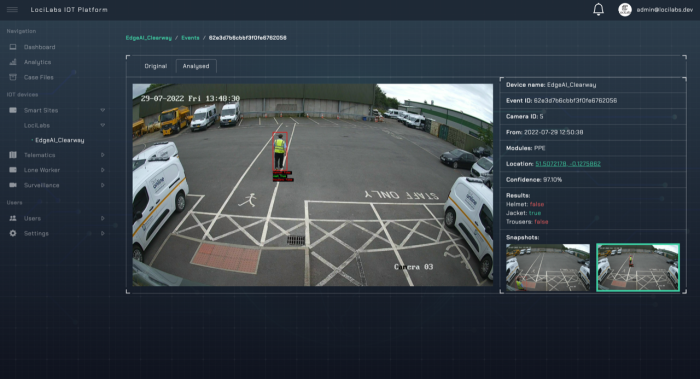700x379 pixels.
Task: Expand the Telematics submenu arrow
Action: click(x=103, y=155)
